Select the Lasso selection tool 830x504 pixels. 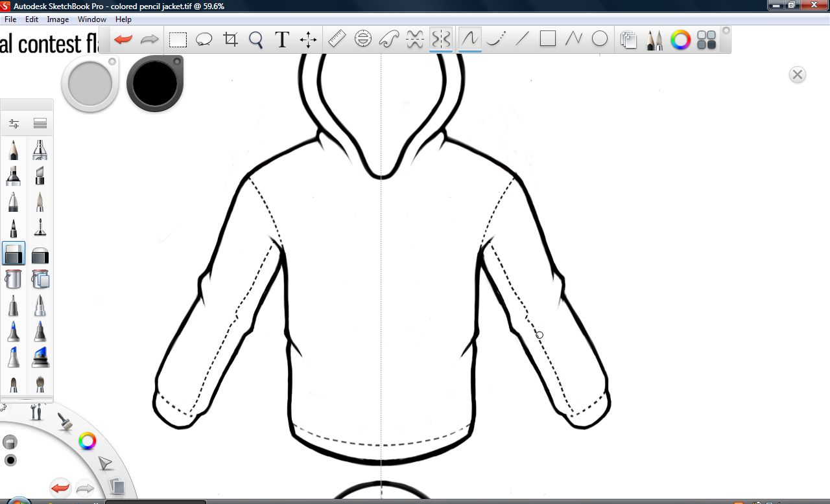pyautogui.click(x=204, y=40)
